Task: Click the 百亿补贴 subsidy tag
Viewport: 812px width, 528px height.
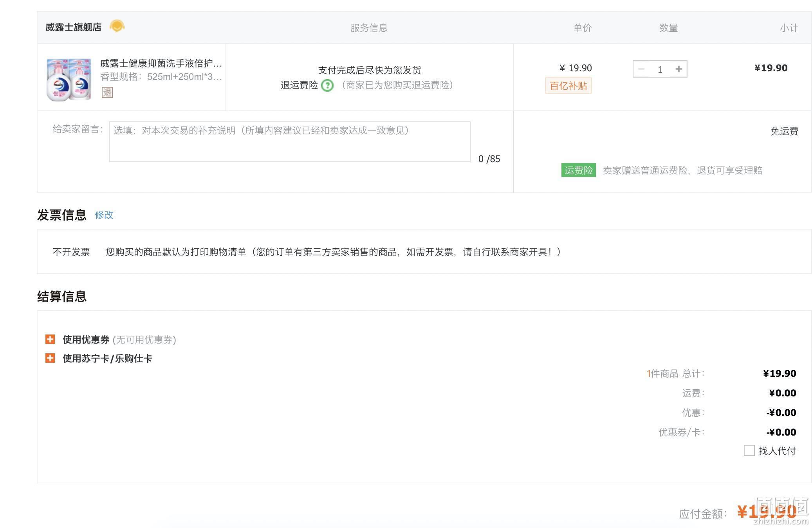Action: 568,86
